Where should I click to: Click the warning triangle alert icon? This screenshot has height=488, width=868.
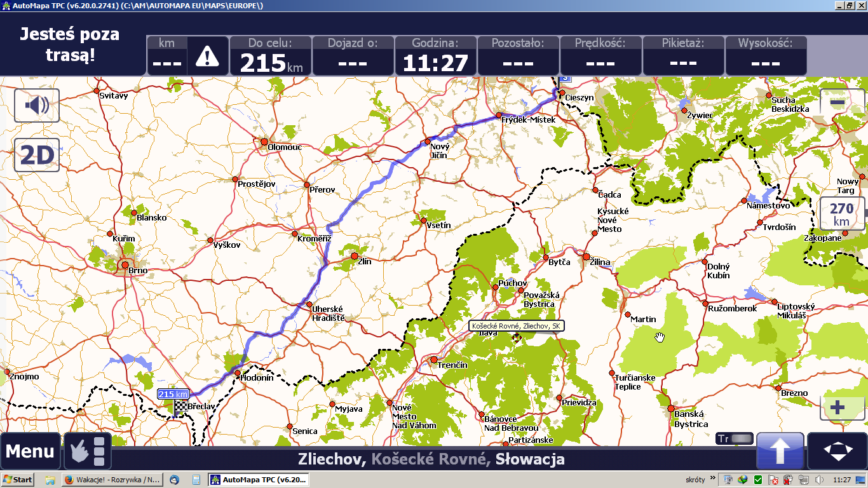207,57
